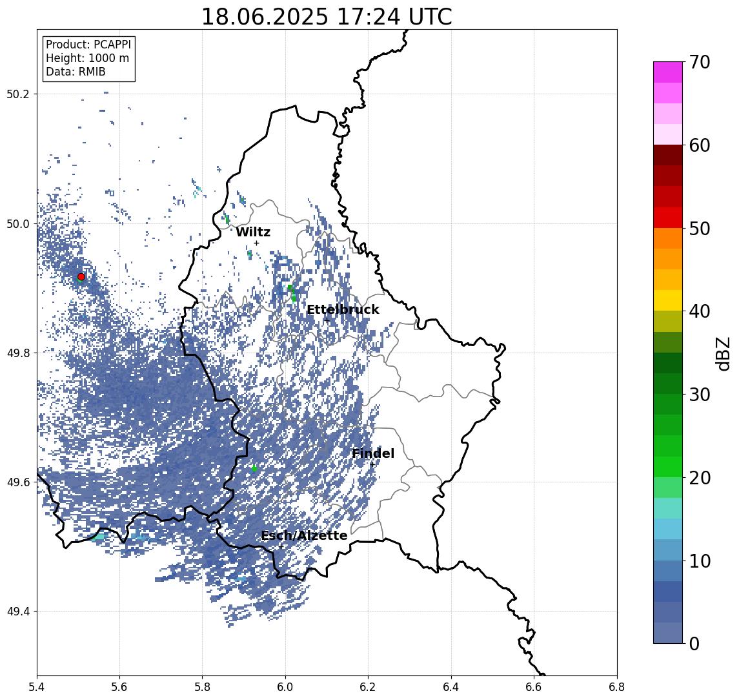The width and height of the screenshot is (739, 700).
Task: Click the green echo cell northwest of Ettelbruck
Action: (x=292, y=293)
